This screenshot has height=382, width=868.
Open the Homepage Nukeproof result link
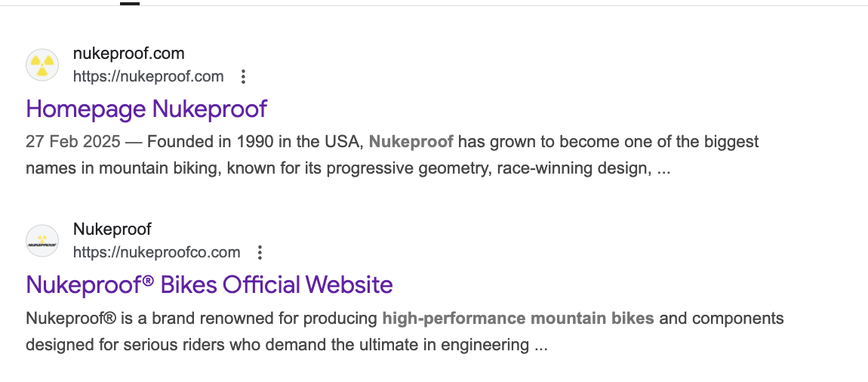[146, 109]
